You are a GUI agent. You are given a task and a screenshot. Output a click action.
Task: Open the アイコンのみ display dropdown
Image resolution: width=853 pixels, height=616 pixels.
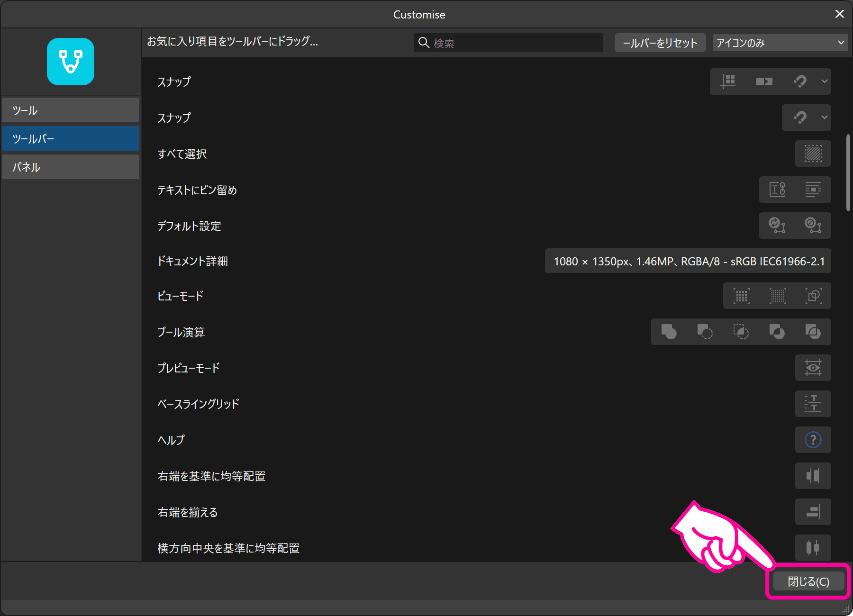[780, 42]
